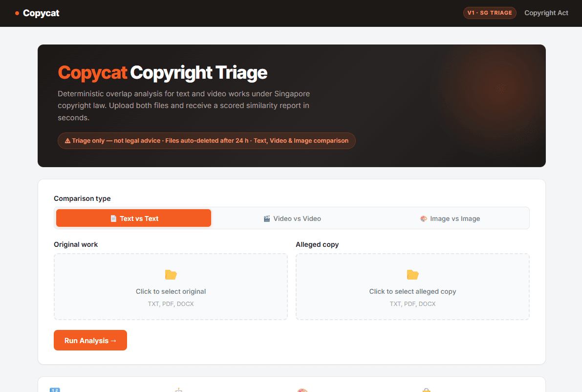Switch to Image vs Image comparison
The height and width of the screenshot is (392, 582).
[x=450, y=218]
